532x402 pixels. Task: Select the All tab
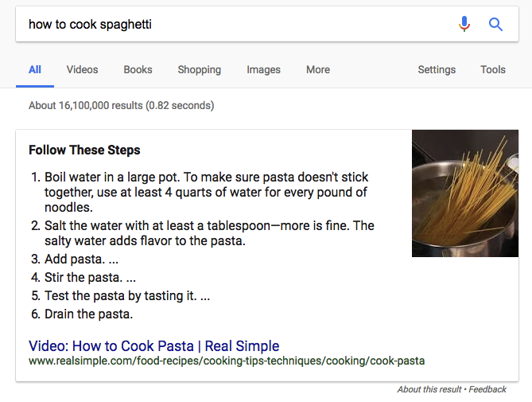(35, 69)
